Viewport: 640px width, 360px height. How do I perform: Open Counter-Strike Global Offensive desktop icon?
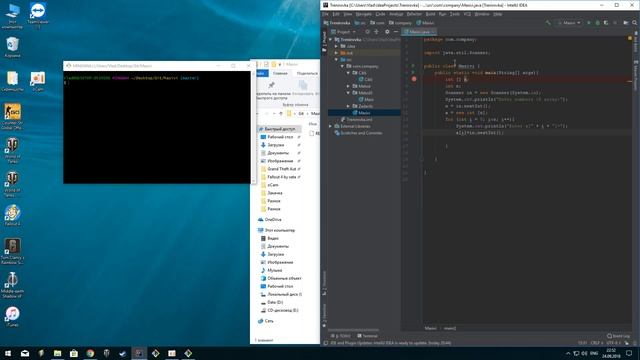click(12, 117)
